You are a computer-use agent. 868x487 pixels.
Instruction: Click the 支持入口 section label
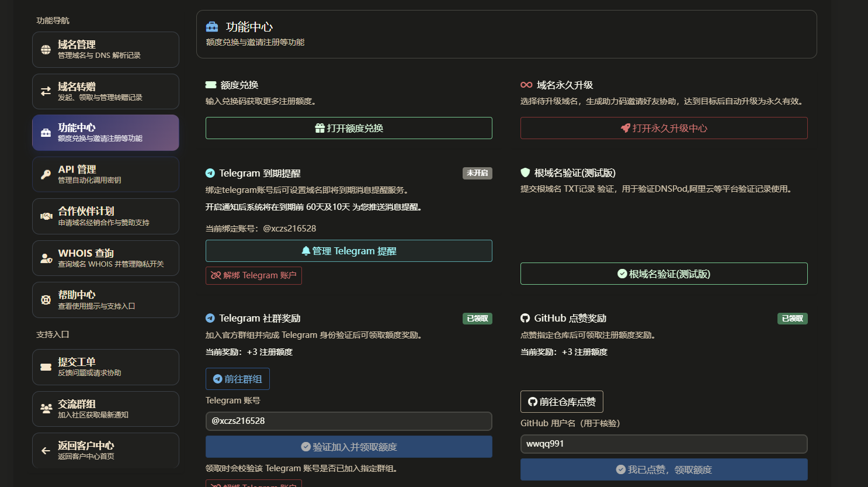[53, 334]
